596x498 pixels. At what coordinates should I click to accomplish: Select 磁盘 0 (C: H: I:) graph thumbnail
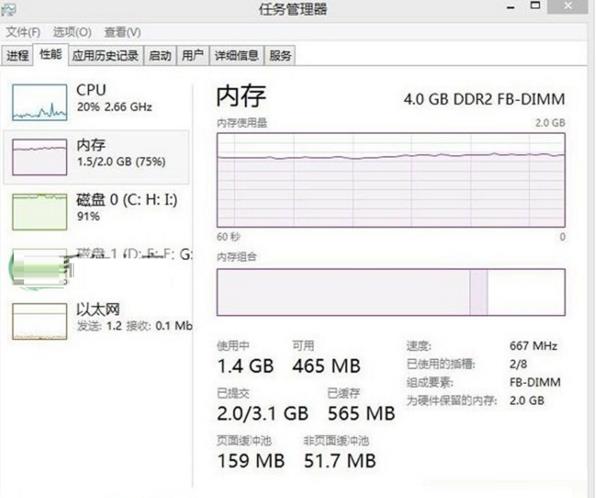pyautogui.click(x=40, y=212)
